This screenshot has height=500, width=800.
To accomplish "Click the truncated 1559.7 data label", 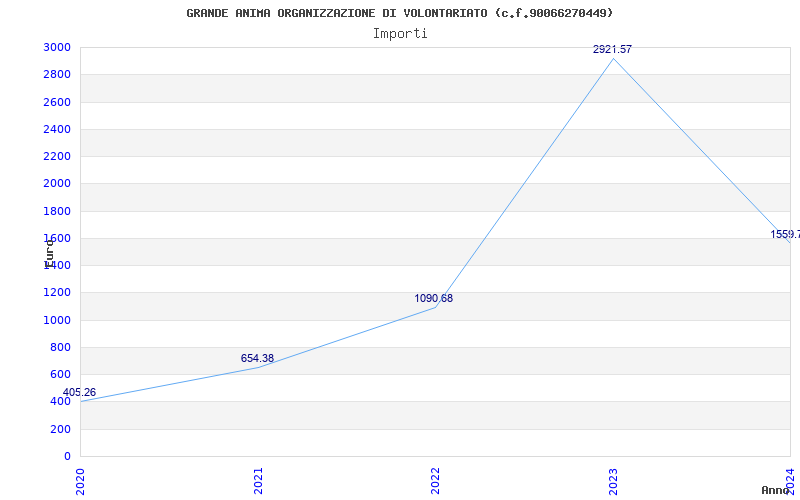I will pyautogui.click(x=785, y=234).
